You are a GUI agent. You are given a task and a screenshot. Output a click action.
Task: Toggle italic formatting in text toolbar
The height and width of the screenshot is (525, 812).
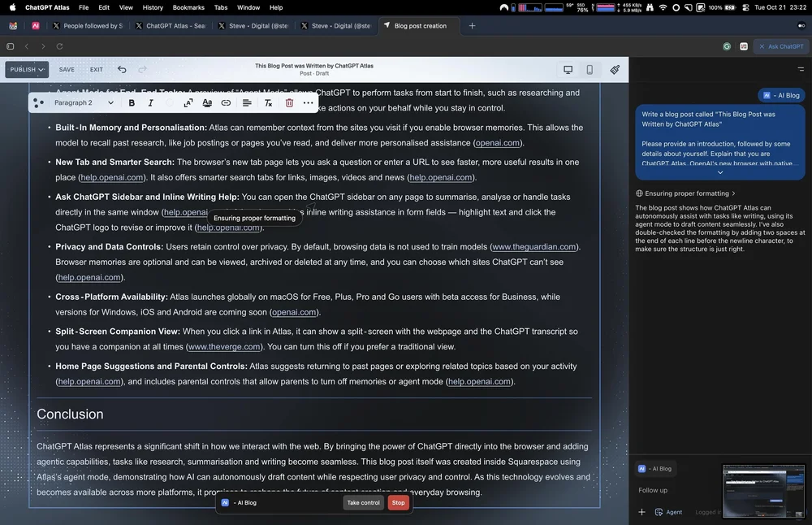pos(151,102)
